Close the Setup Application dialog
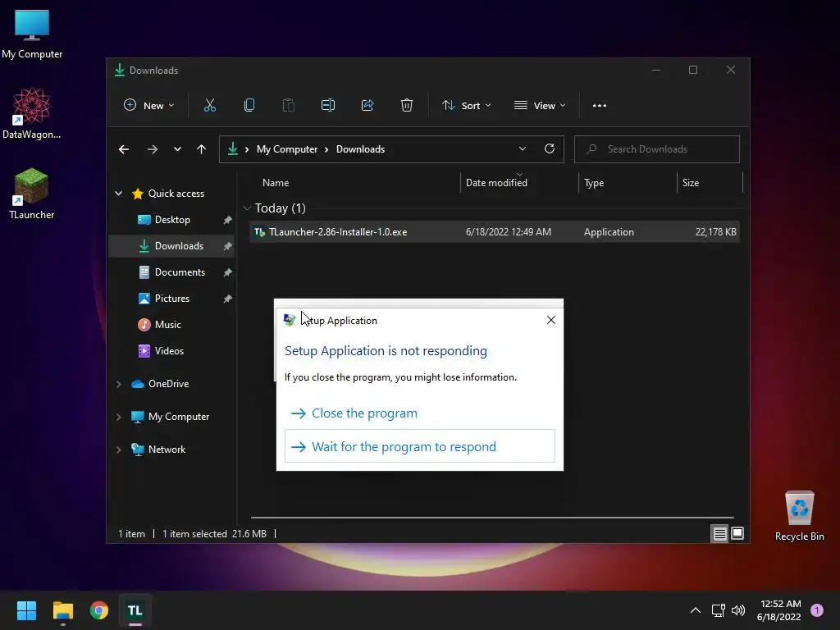The image size is (840, 630). click(550, 320)
